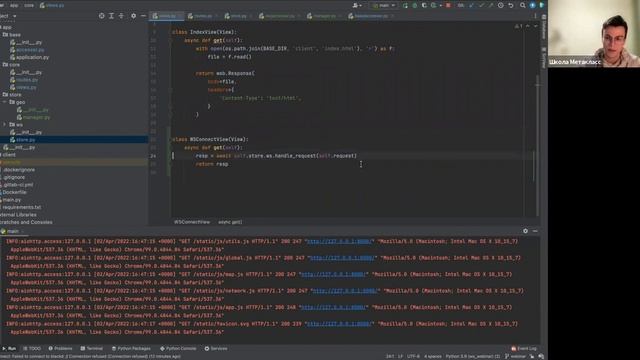The height and width of the screenshot is (360, 640).
Task: Open the Python Packages tab
Action: point(131,349)
